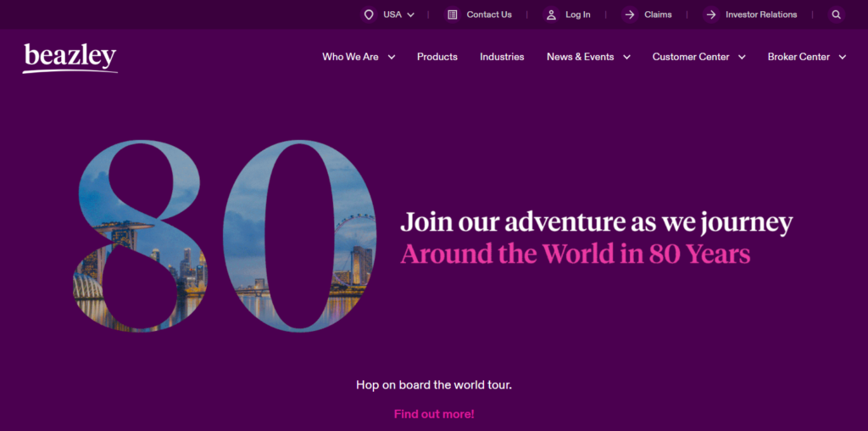
Task: Click Around the World in 80 Years headline
Action: (x=576, y=254)
